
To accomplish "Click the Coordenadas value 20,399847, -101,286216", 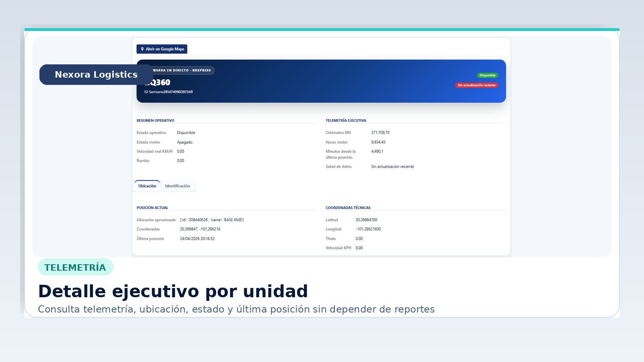I will click(x=200, y=229).
